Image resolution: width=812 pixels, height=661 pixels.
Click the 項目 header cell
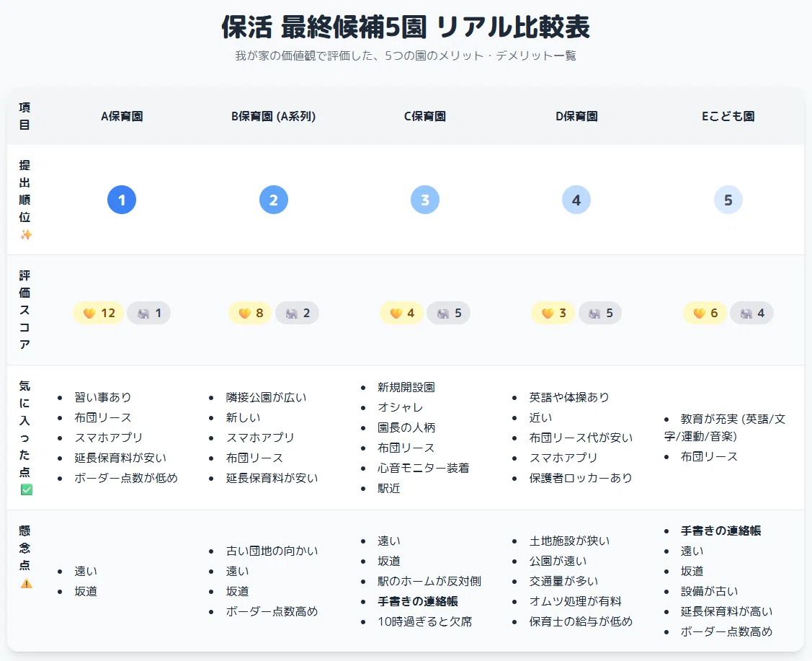coord(24,116)
